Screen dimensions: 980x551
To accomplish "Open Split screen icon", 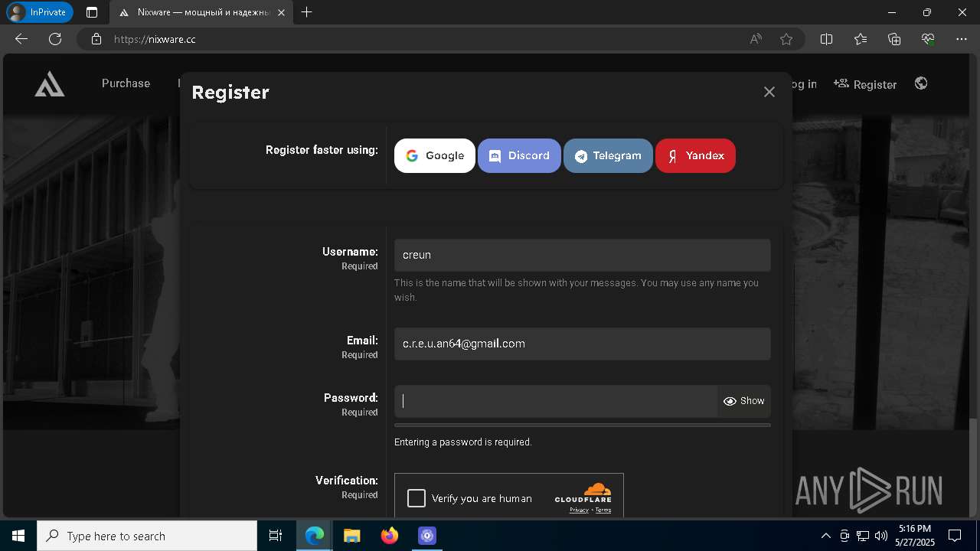I will point(826,39).
